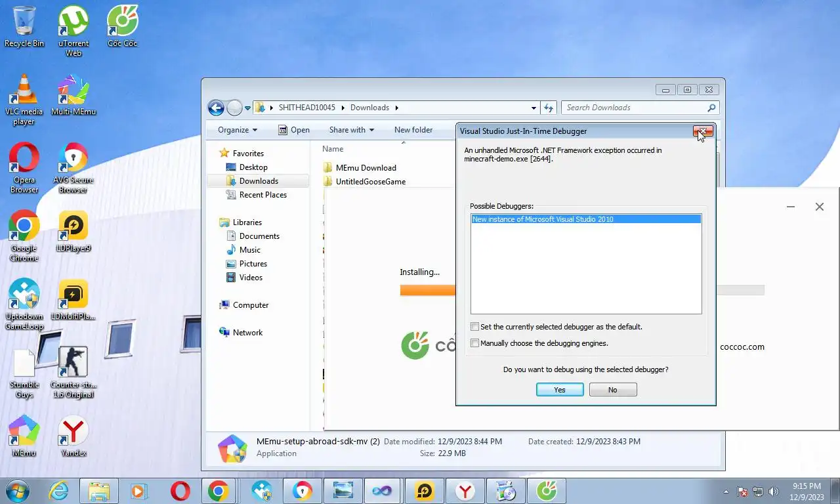
Task: Open Opera from the taskbar
Action: 180,491
